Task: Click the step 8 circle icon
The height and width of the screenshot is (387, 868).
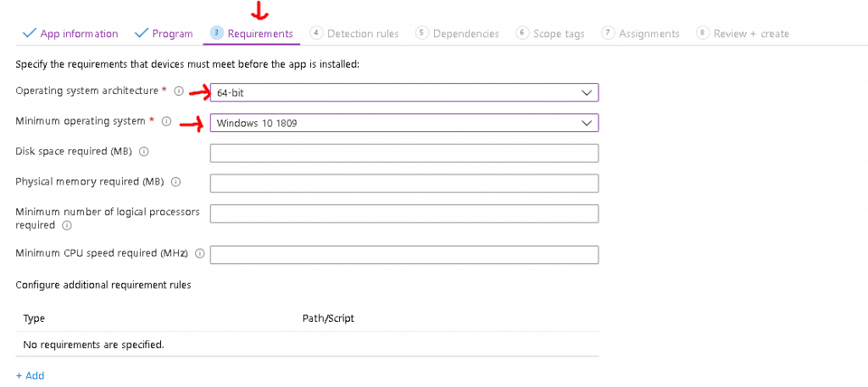Action: tap(703, 33)
